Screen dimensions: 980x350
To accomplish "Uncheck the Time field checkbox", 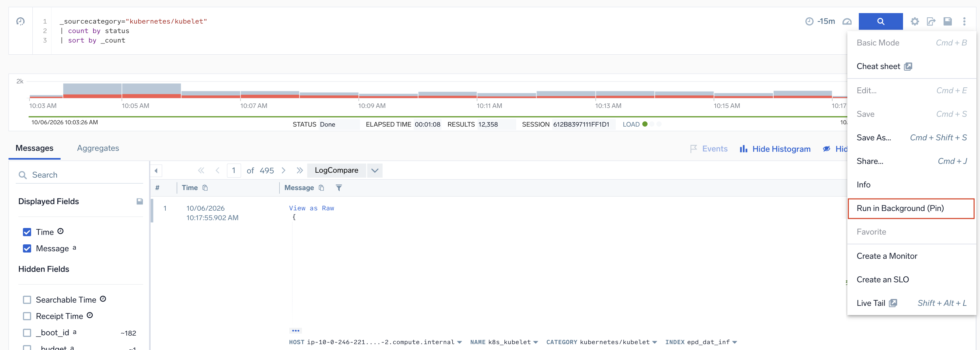I will coord(27,232).
